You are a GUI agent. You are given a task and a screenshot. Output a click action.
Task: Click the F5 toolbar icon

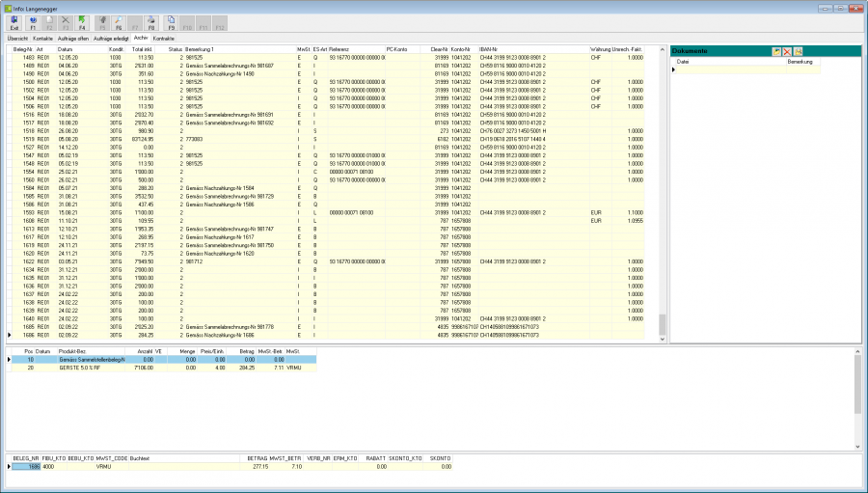tap(102, 23)
